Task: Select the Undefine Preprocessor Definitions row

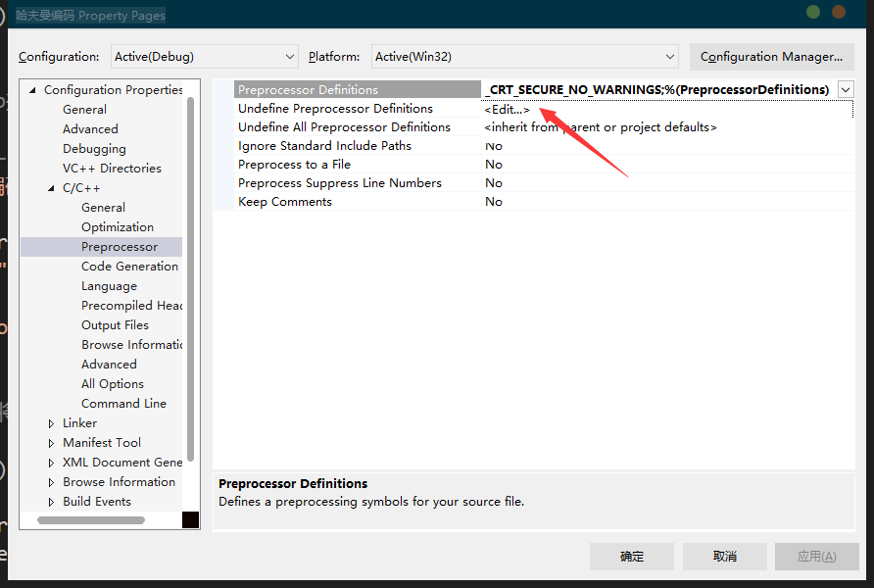Action: 358,108
